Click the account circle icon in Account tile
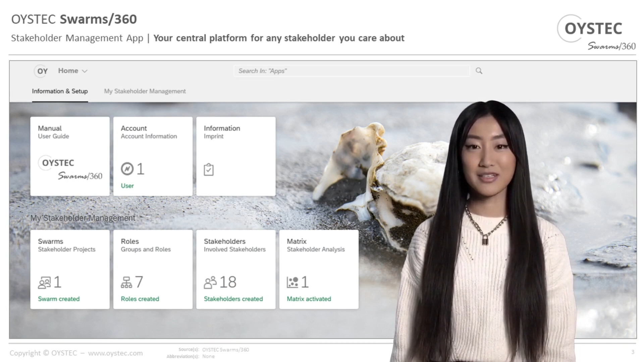Viewport: 644px width, 362px height. 127,169
